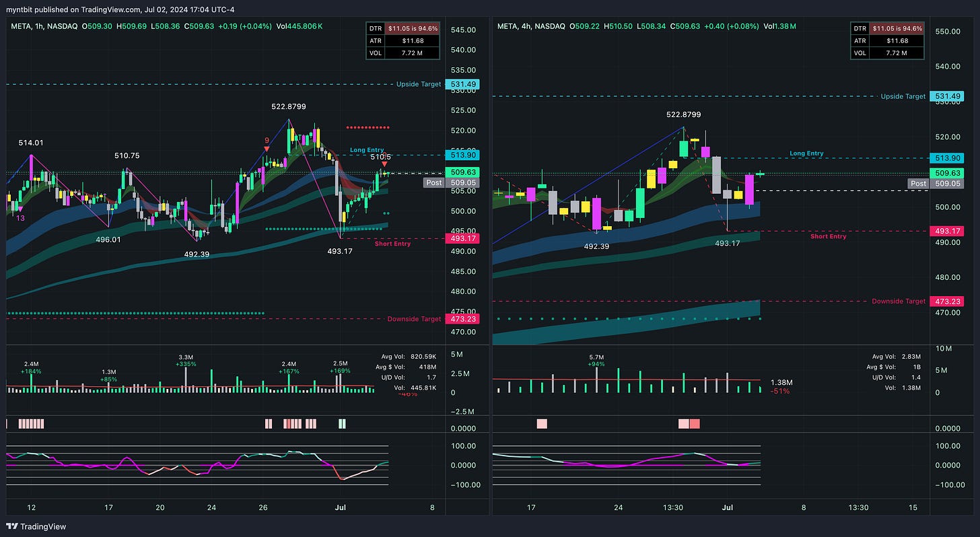Select the META, 4h, NASDAQ chart title
Screen dimensions: 980x537
[530, 26]
